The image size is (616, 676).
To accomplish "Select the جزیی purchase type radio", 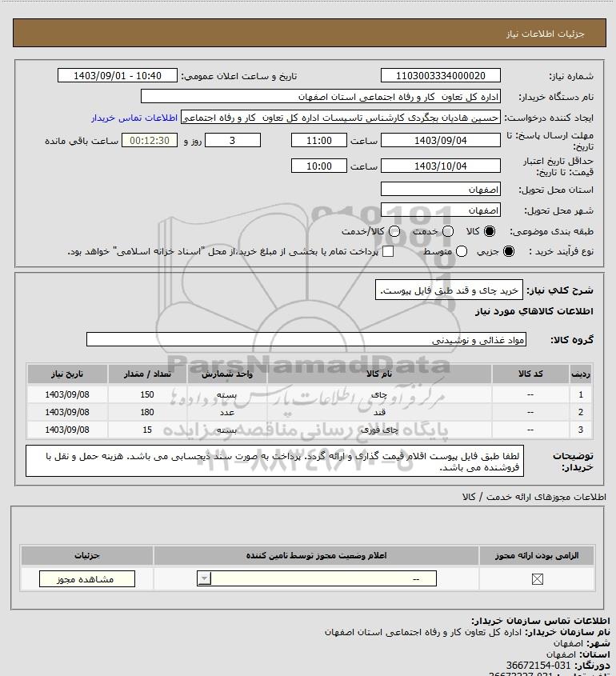I will pos(509,251).
